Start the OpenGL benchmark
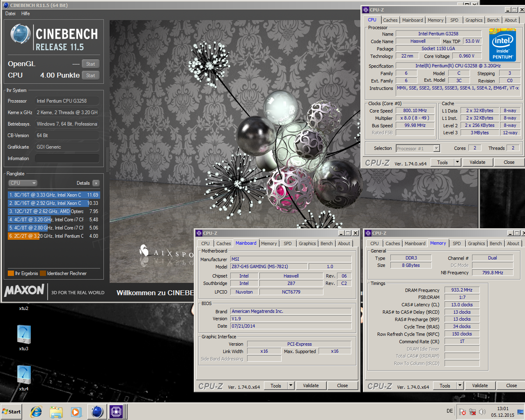 tap(90, 64)
